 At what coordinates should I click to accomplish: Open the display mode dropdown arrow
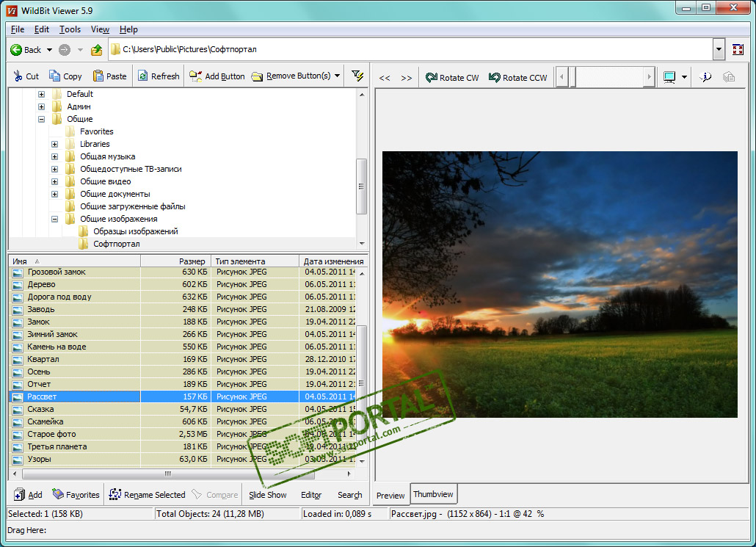click(684, 77)
